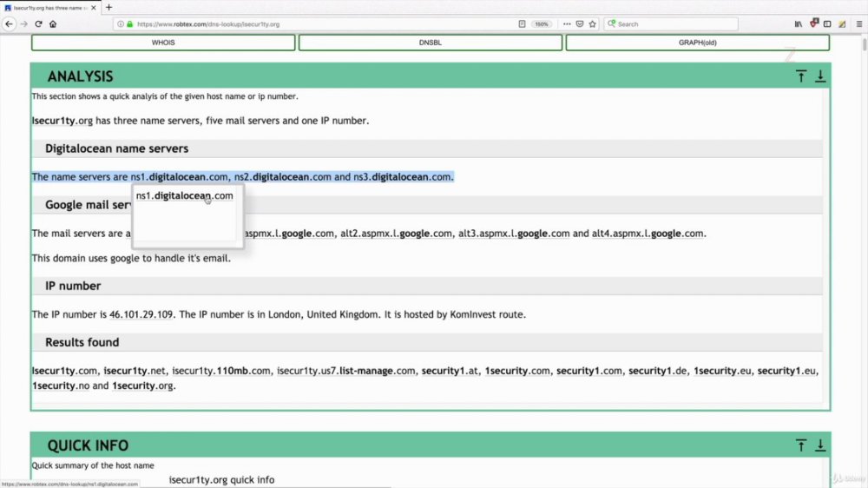This screenshot has height=488, width=868.
Task: Open the security1.de result link
Action: (x=658, y=371)
